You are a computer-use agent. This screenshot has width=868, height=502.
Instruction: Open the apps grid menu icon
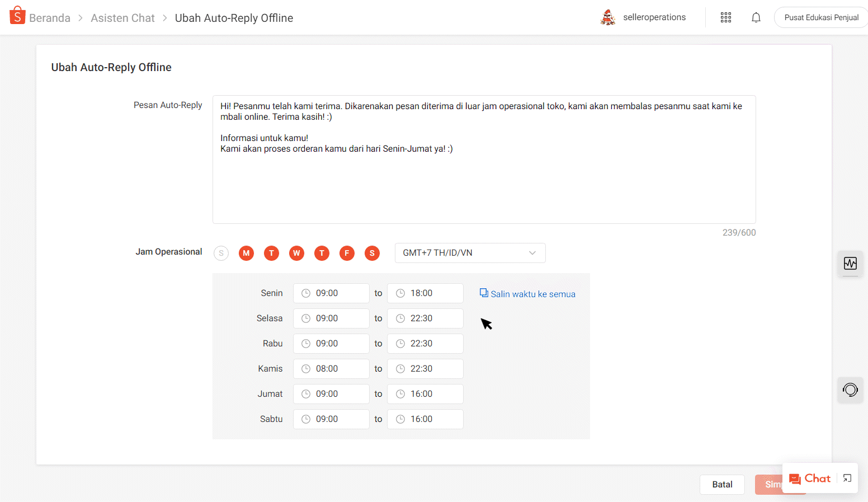click(725, 17)
